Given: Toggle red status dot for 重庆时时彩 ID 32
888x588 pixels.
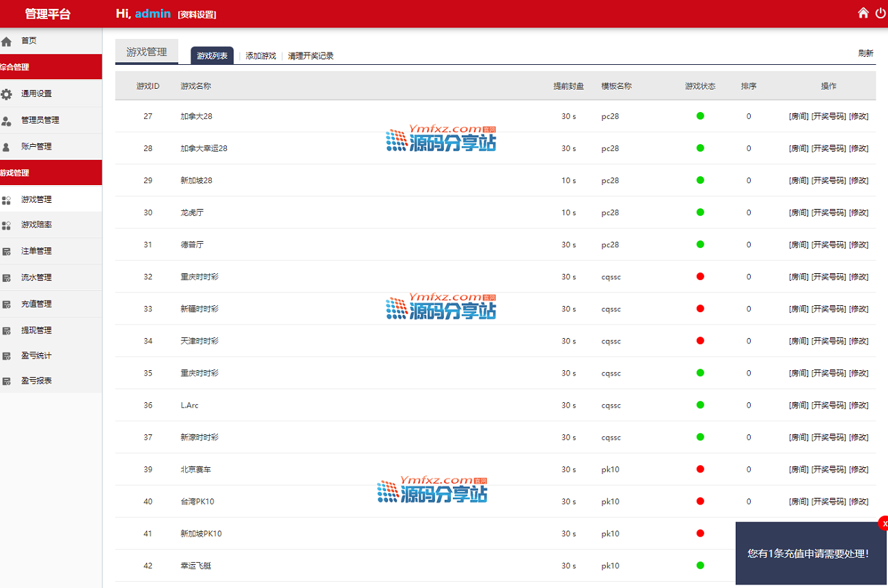Looking at the screenshot, I should tap(700, 277).
